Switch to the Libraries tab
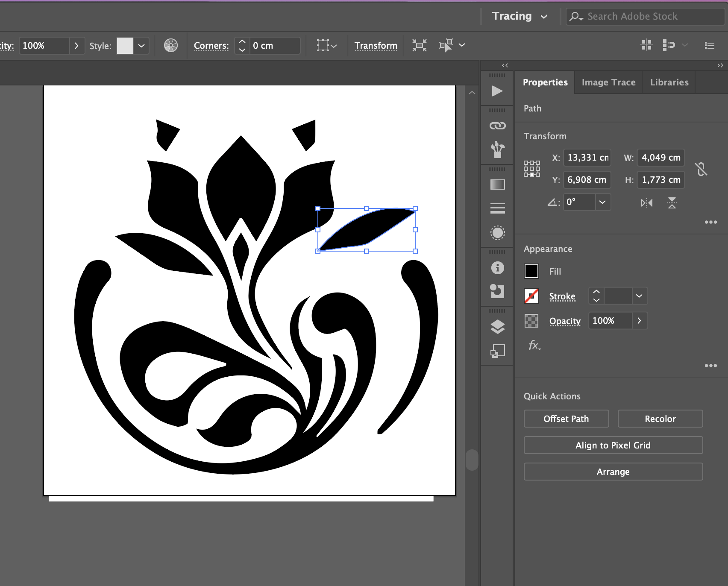 669,82
